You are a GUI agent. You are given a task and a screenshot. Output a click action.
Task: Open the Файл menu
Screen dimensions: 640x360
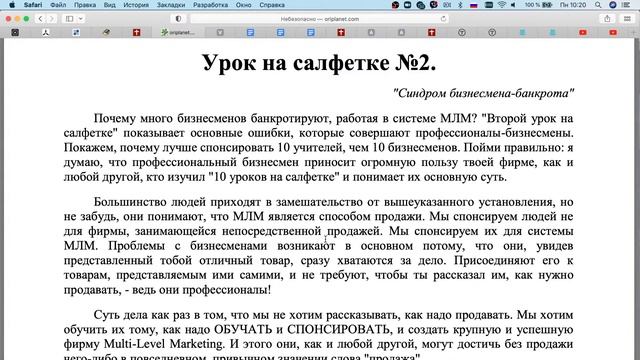click(58, 5)
